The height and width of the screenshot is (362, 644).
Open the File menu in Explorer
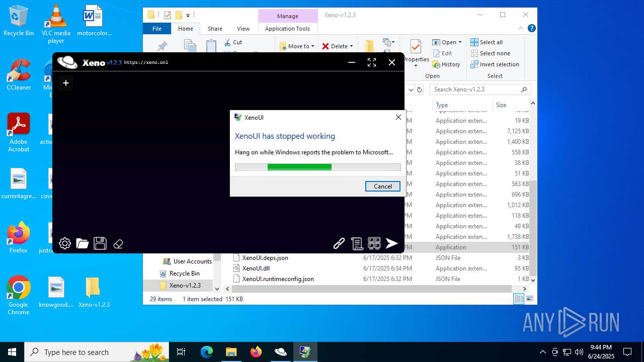pyautogui.click(x=157, y=29)
